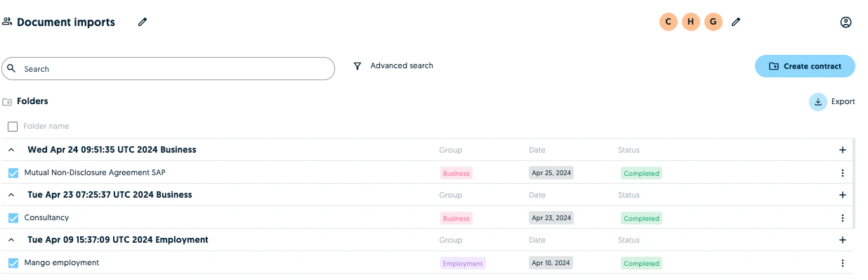Screen dimensions: 868x280
Task: Add item to Tue Apr 23 Business folder
Action: [x=843, y=195]
